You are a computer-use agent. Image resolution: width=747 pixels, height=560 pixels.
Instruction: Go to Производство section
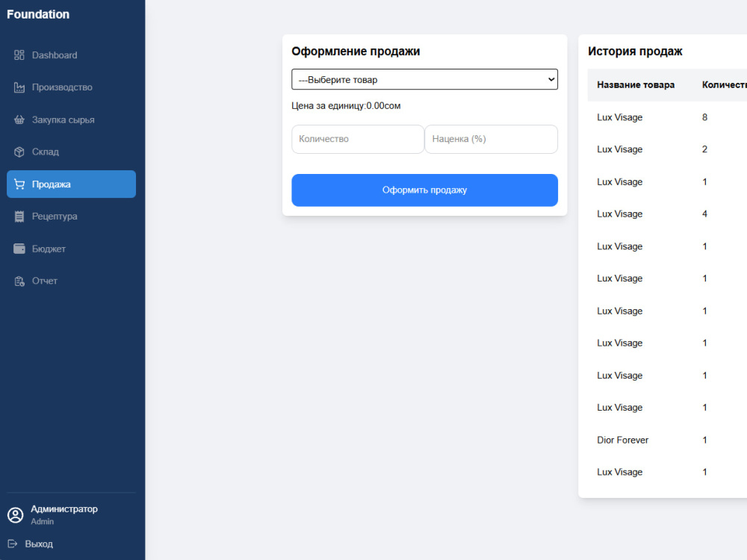click(72, 87)
